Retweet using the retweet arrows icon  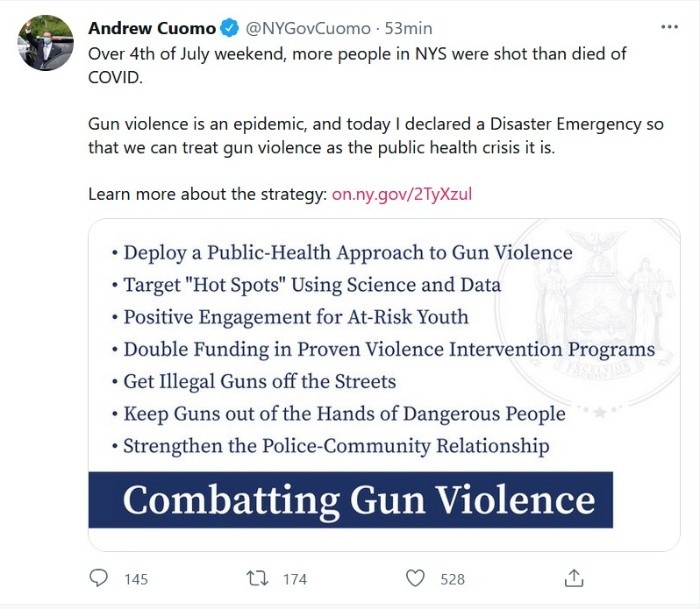pos(256,578)
